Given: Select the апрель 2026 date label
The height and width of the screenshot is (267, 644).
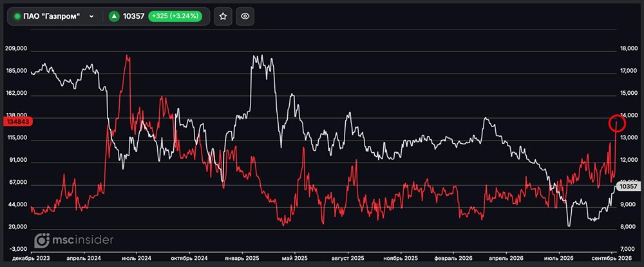Looking at the screenshot, I should tap(506, 259).
